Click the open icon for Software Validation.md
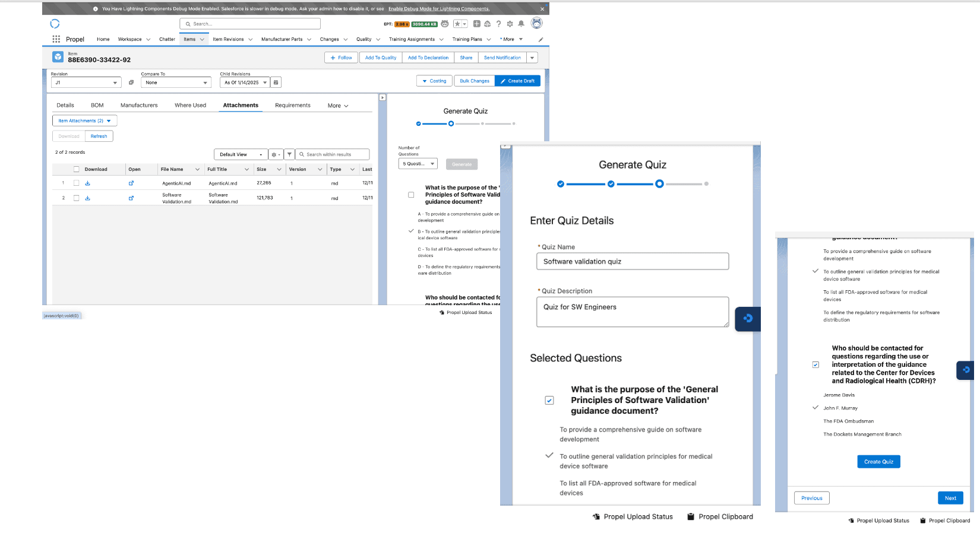Screen dimensions: 980x536 [131, 198]
